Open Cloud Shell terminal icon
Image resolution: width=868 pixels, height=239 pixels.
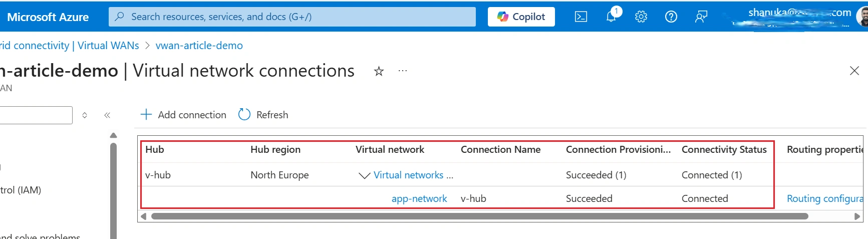(x=581, y=17)
